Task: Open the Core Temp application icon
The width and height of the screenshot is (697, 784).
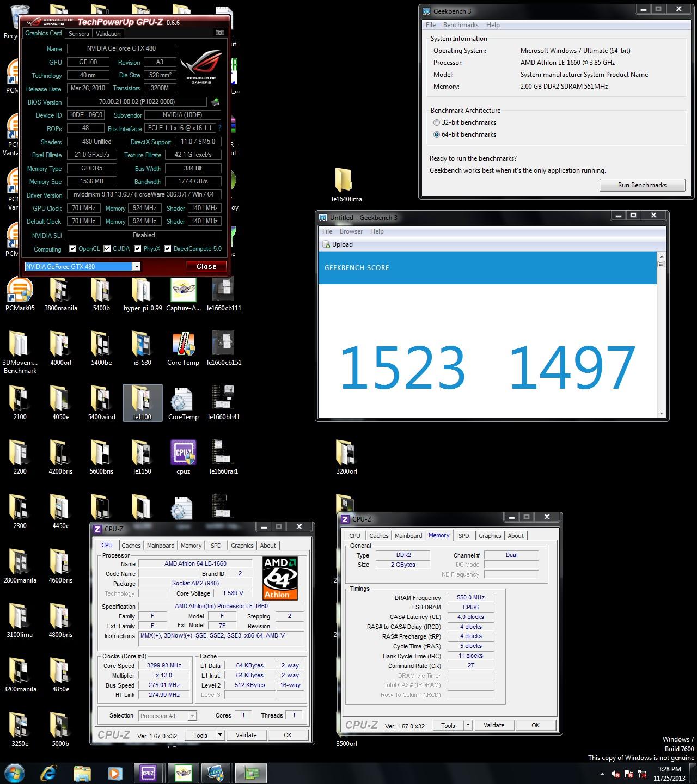Action: [x=183, y=349]
